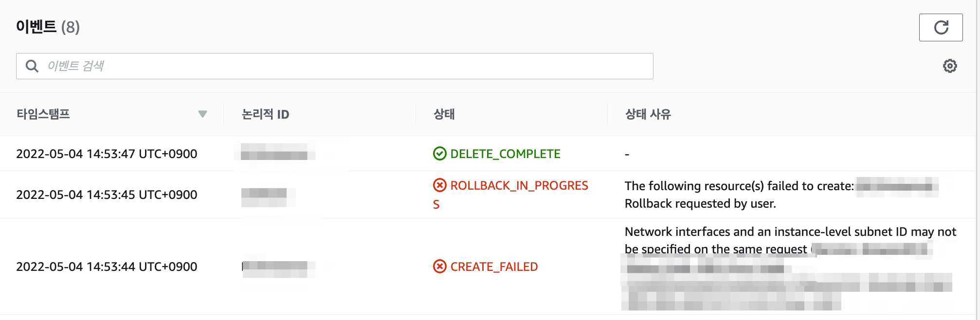Viewport: 980px width, 320px height.
Task: Select the DELETE_COMPLETE status text
Action: [505, 154]
